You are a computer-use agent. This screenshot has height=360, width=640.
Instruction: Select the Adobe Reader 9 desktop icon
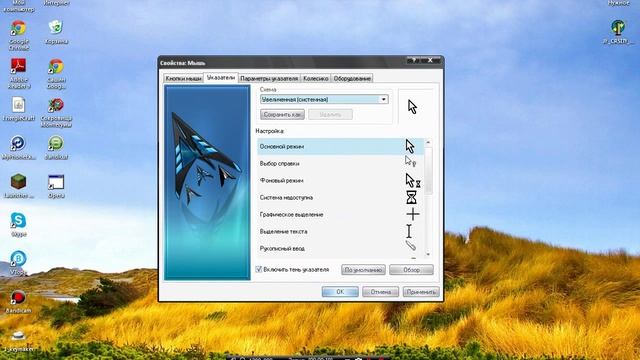(18, 66)
